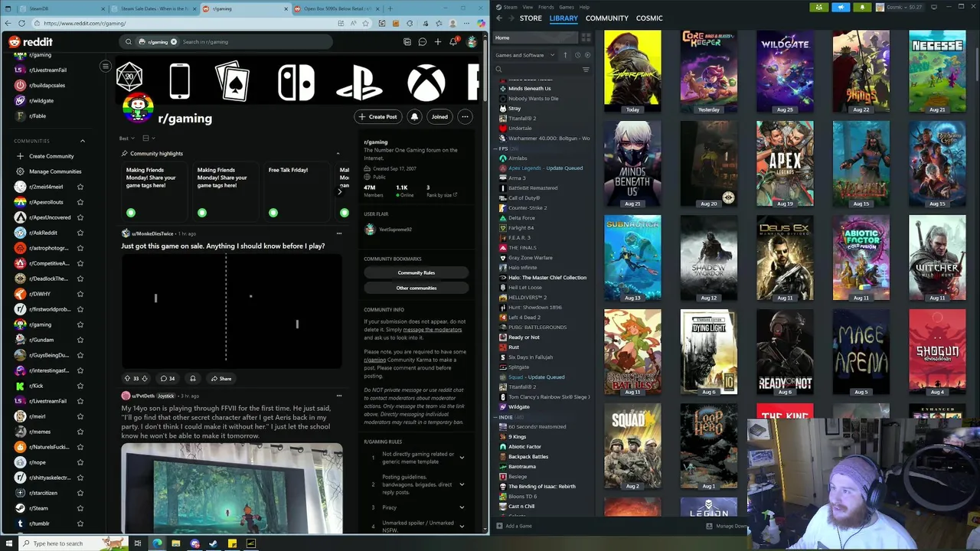The image size is (980, 551).
Task: Upvote the 'Just got this game on sale' post
Action: [x=127, y=378]
